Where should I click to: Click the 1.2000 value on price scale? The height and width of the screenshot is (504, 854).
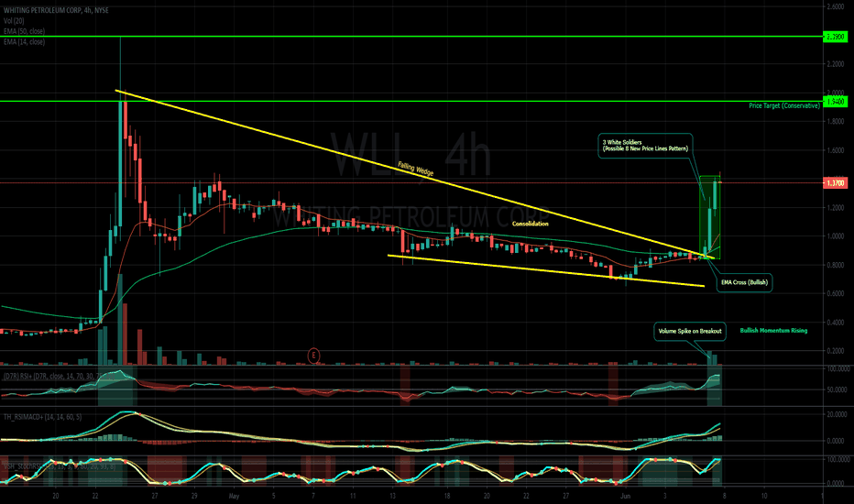coord(836,208)
